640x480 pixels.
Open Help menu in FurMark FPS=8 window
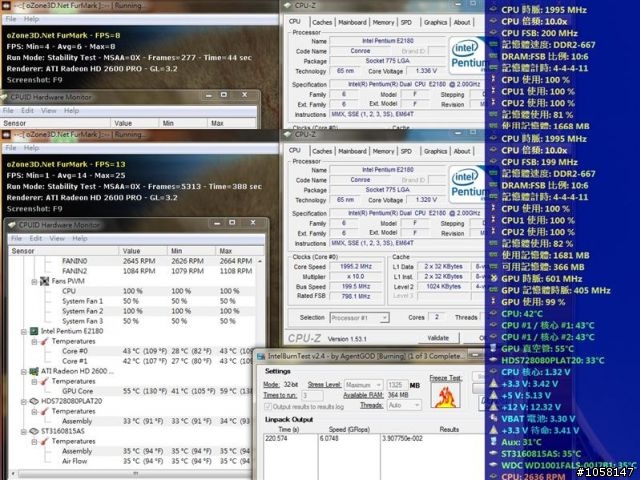pyautogui.click(x=31, y=19)
